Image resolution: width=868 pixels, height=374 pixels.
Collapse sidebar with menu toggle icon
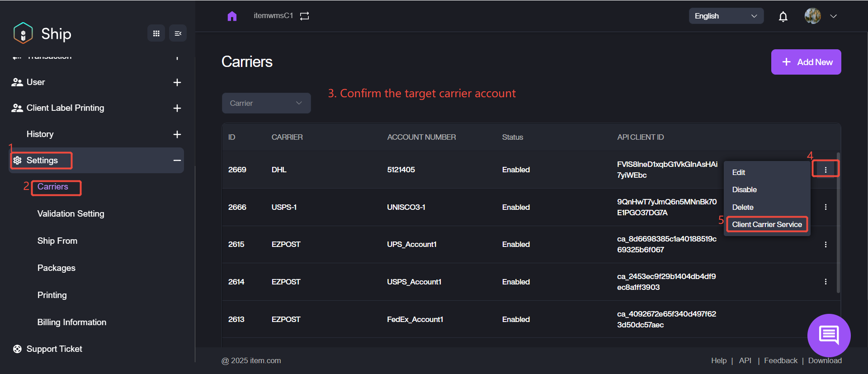[x=178, y=33]
